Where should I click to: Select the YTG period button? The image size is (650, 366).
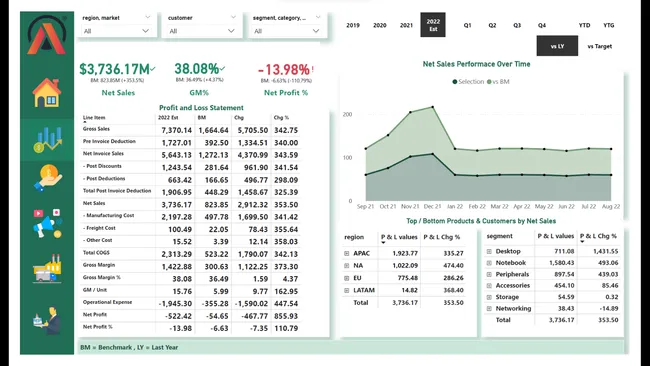click(x=609, y=25)
